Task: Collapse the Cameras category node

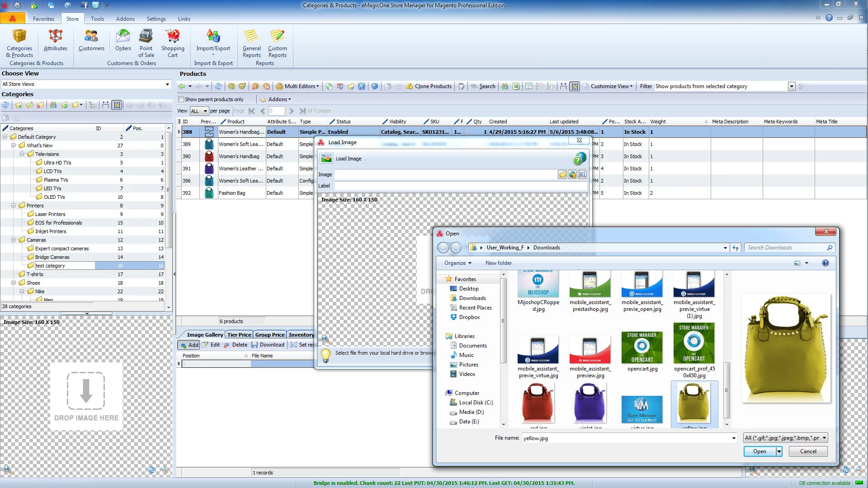Action: 14,240
